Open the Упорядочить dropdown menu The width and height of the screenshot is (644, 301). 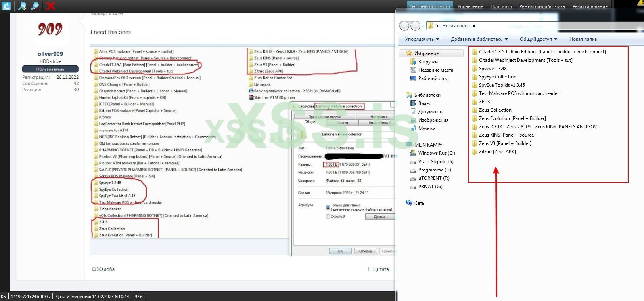tap(422, 39)
